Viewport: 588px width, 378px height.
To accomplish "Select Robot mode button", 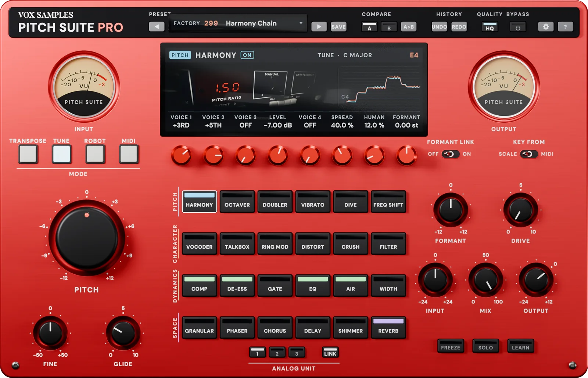I will (x=95, y=154).
